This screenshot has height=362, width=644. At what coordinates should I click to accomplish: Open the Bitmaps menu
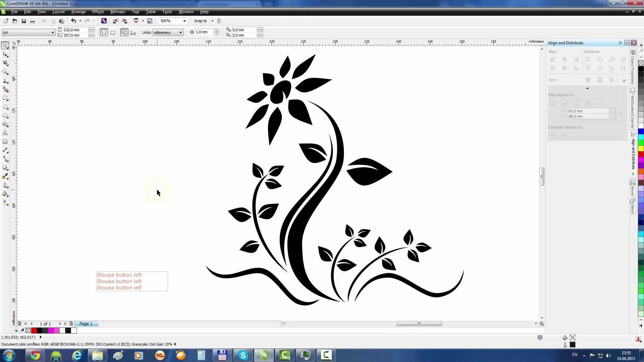pyautogui.click(x=118, y=11)
